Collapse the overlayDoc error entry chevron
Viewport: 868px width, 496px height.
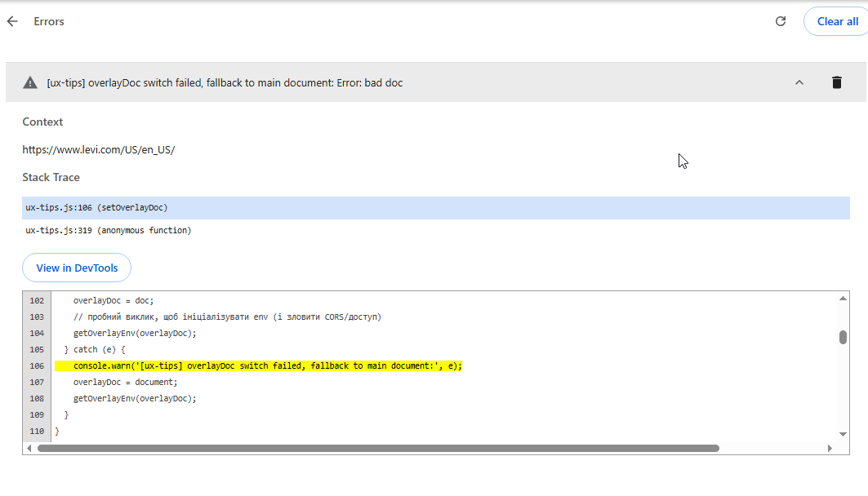799,82
